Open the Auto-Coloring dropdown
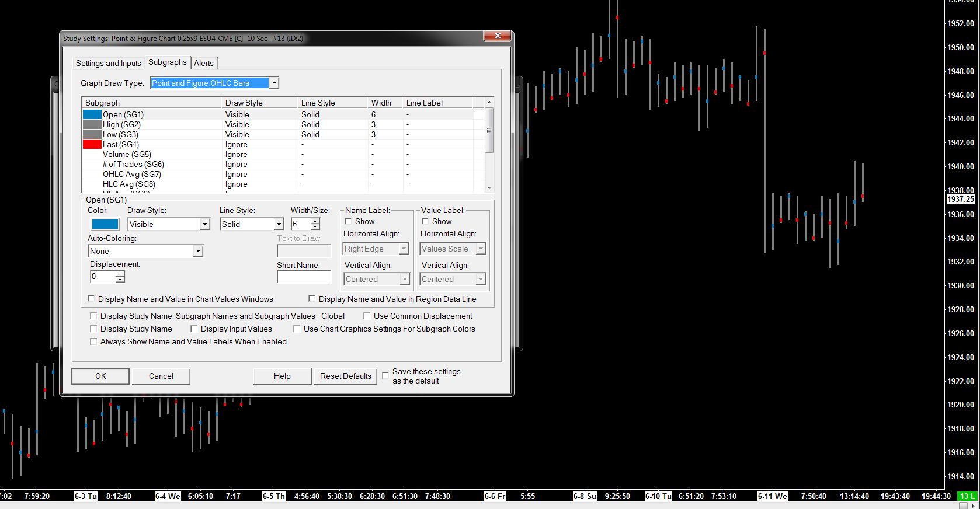980x509 pixels. click(198, 251)
